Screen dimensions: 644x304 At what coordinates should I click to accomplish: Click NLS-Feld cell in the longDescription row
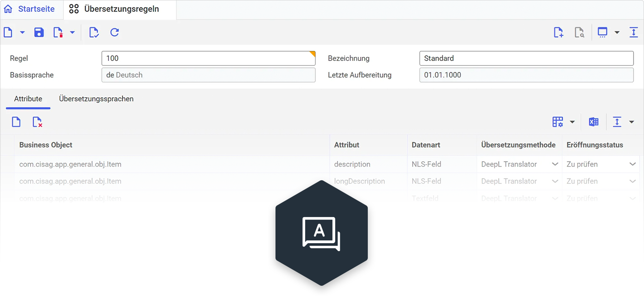(442, 181)
